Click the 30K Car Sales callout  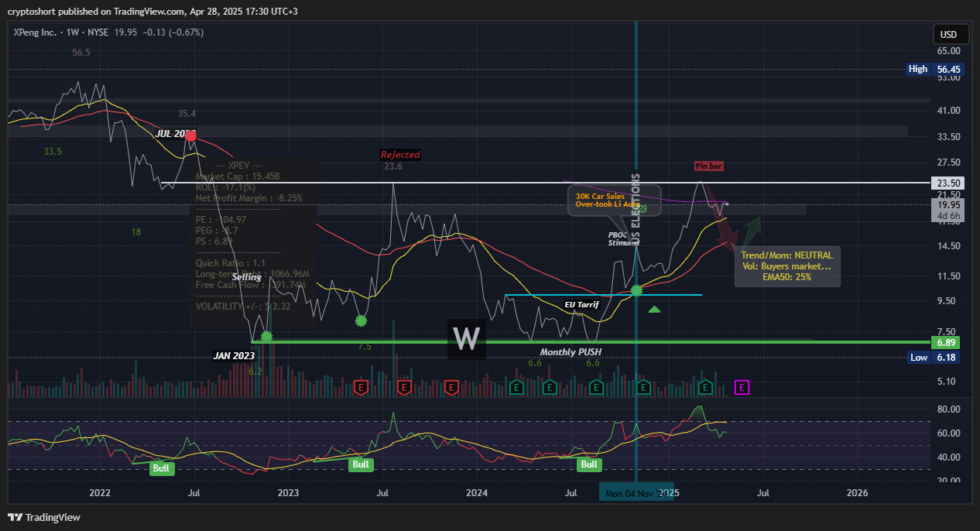(615, 200)
